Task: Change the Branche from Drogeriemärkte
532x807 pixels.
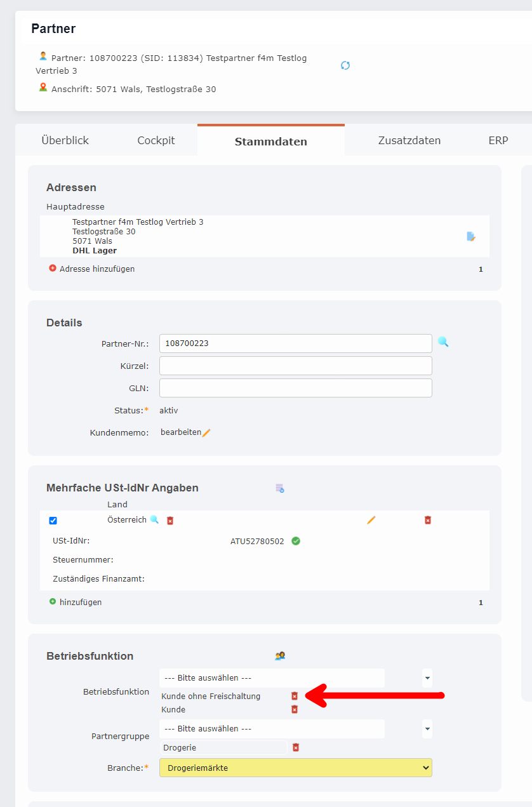Action: (x=295, y=768)
